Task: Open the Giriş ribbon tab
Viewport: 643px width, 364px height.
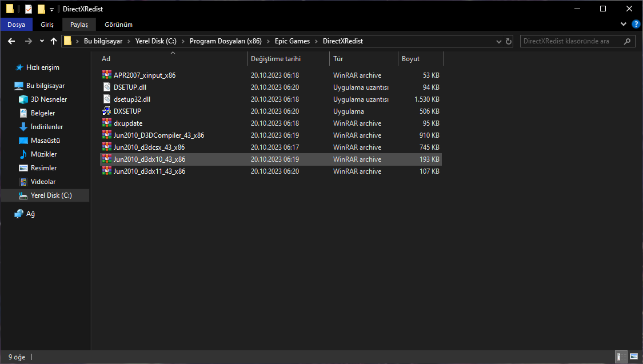Action: [47, 25]
